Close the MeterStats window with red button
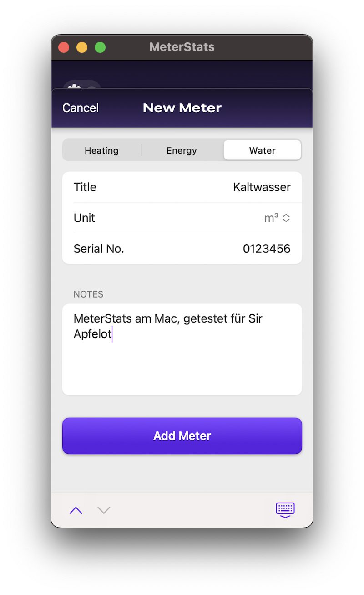This screenshot has height=595, width=364. pyautogui.click(x=64, y=47)
